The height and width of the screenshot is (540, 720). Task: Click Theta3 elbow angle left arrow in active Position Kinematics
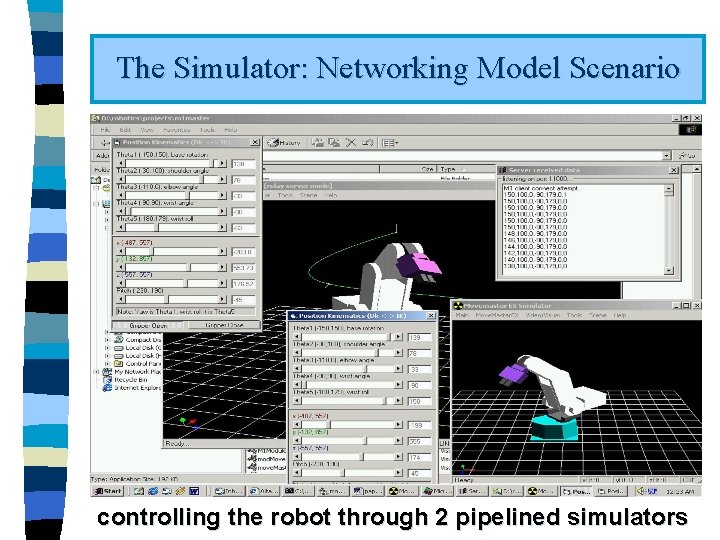297,369
